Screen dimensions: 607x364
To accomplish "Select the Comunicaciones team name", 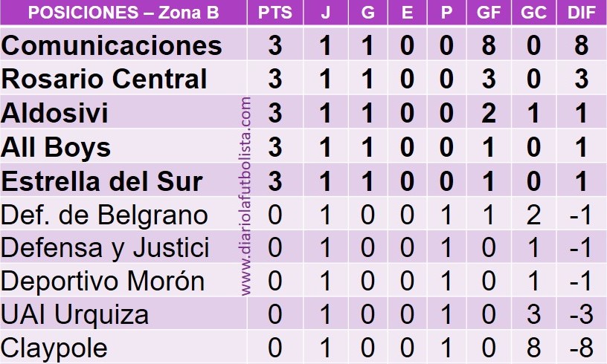I will (112, 45).
